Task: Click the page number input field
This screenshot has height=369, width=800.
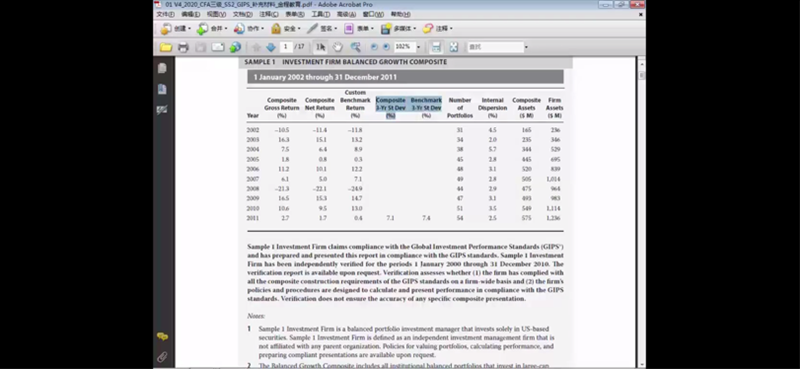Action: pyautogui.click(x=286, y=47)
